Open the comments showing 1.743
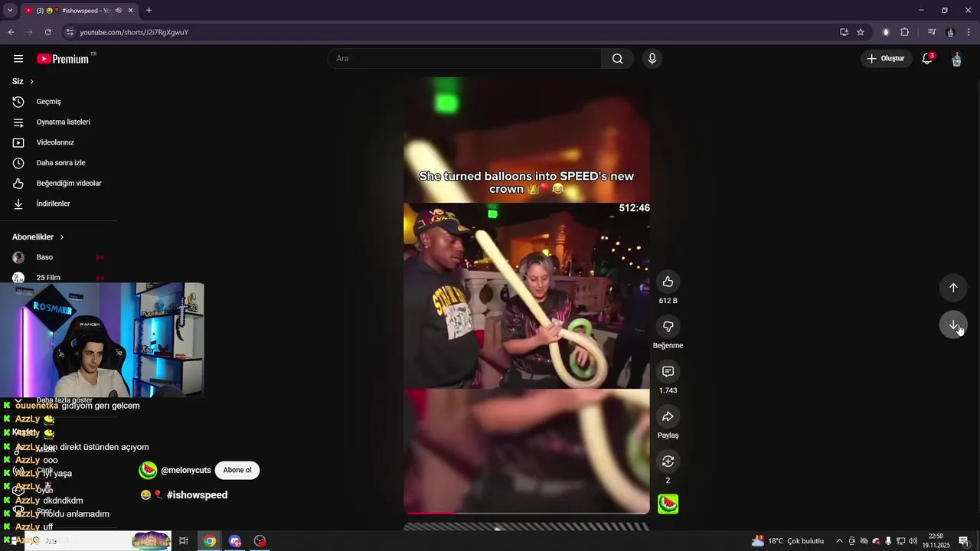This screenshot has width=980, height=551. 668,371
